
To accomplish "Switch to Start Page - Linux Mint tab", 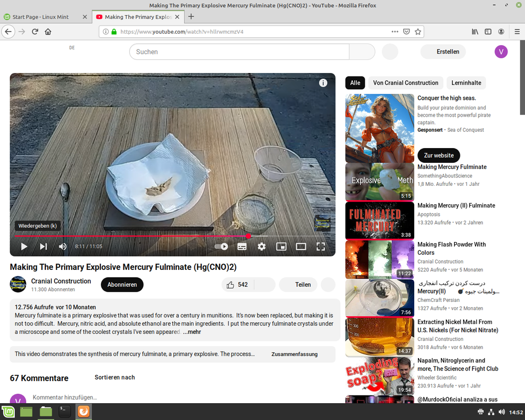I will [40, 17].
